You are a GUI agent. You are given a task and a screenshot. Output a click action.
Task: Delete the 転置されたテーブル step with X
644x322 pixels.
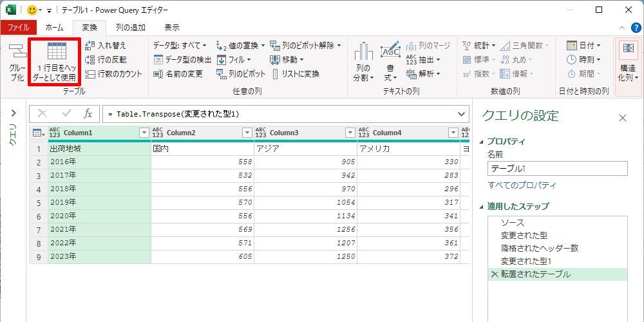pos(494,274)
